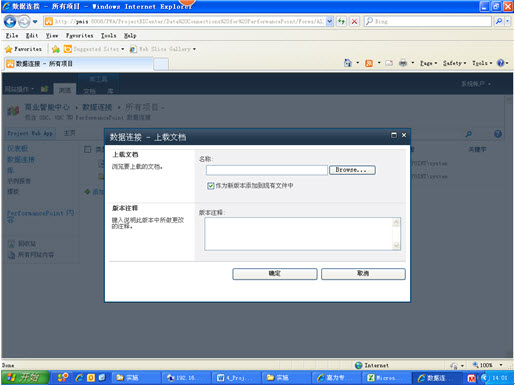This screenshot has height=387, width=515.
Task: Click the New Tab button
Action: click(161, 64)
